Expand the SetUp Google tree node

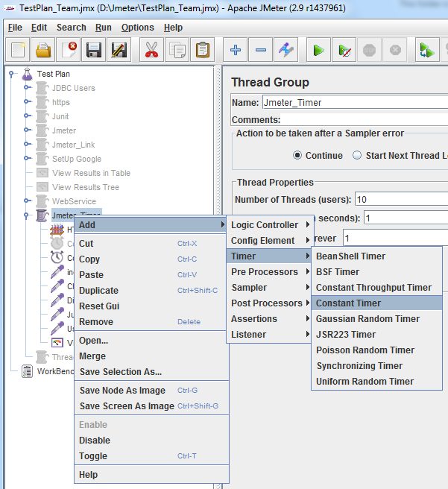[x=27, y=158]
